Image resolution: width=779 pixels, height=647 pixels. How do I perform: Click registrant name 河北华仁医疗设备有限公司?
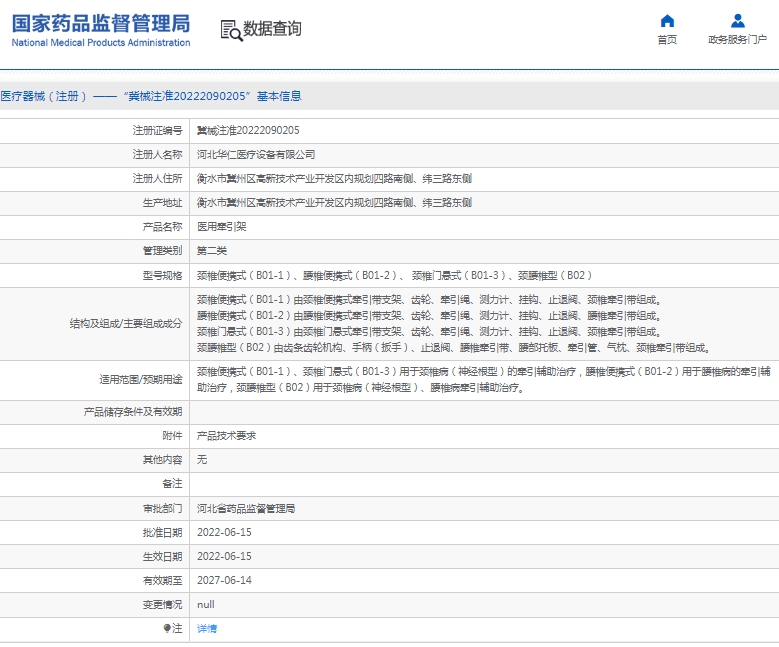coord(256,155)
